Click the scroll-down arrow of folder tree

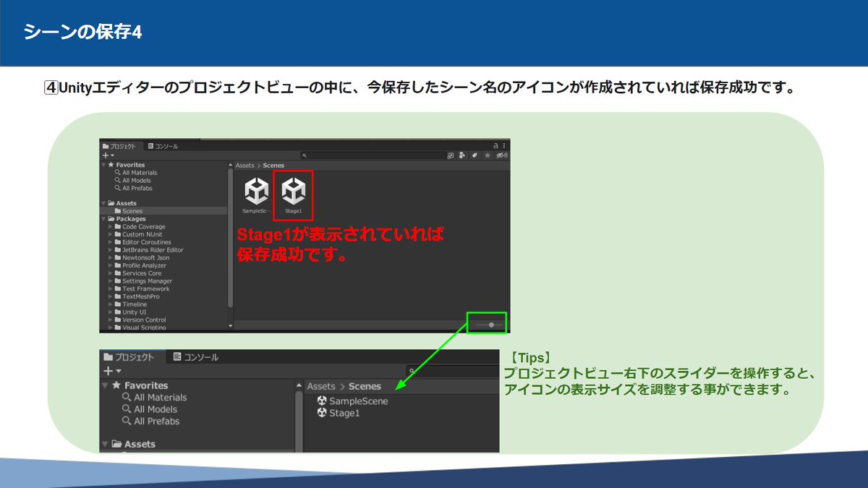[x=231, y=326]
